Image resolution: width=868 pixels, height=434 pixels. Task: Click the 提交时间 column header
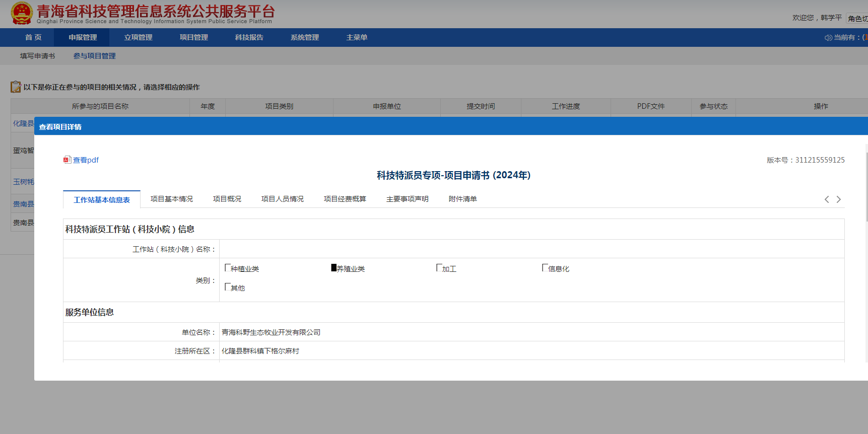click(481, 106)
